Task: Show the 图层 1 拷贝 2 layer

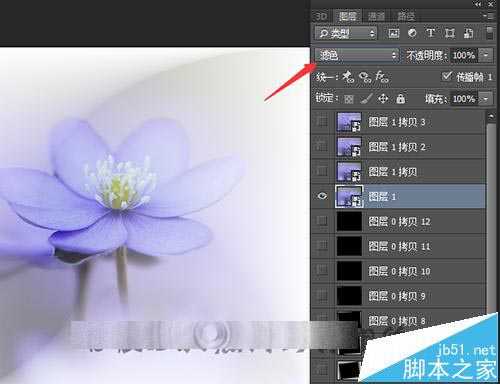Action: (x=322, y=146)
